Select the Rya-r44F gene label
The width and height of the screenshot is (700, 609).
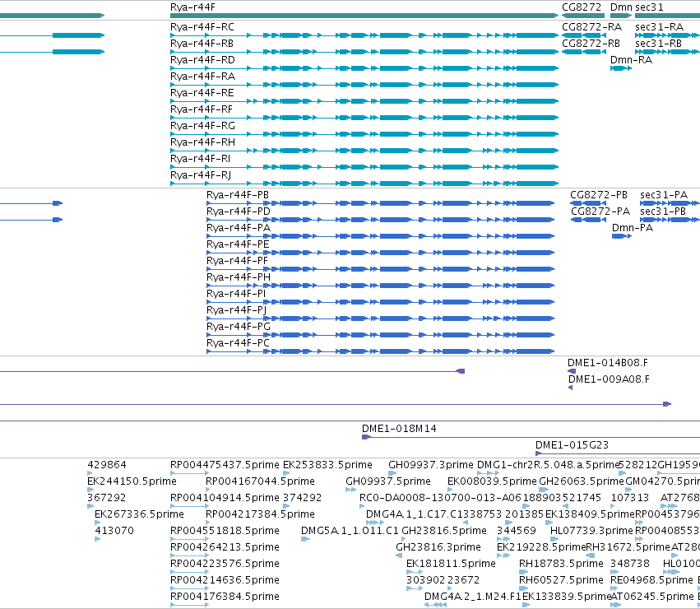click(x=192, y=7)
